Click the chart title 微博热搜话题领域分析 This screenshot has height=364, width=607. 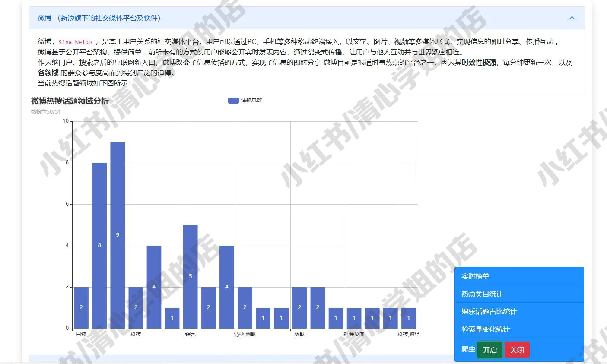tap(70, 101)
